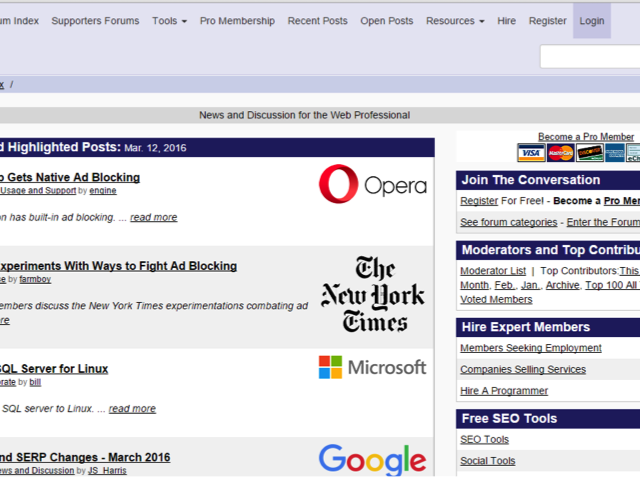Open Top 100 All link

pos(611,285)
